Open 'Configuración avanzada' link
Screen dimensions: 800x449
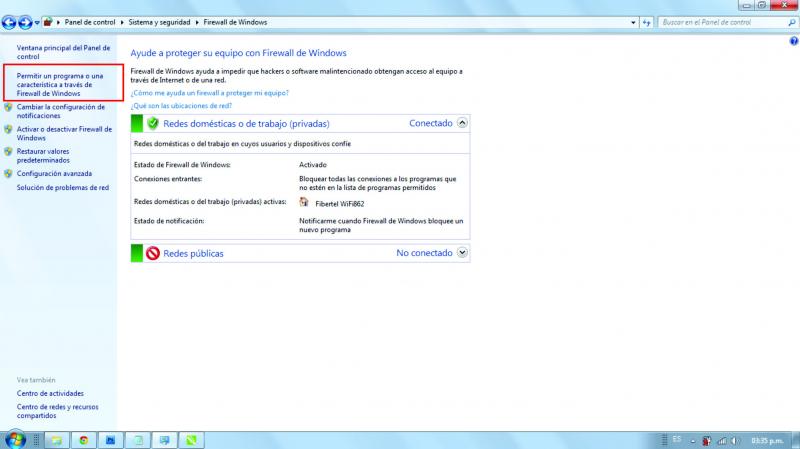pyautogui.click(x=54, y=173)
